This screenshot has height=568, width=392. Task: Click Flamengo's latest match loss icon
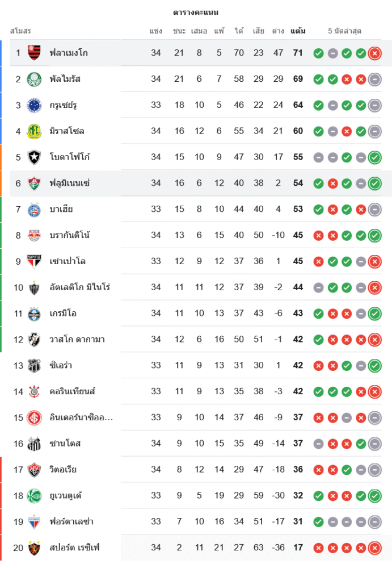click(x=374, y=53)
